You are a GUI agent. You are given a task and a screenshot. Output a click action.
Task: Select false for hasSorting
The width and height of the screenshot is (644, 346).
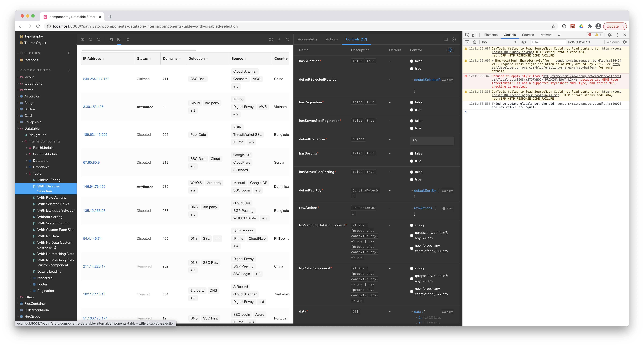411,153
